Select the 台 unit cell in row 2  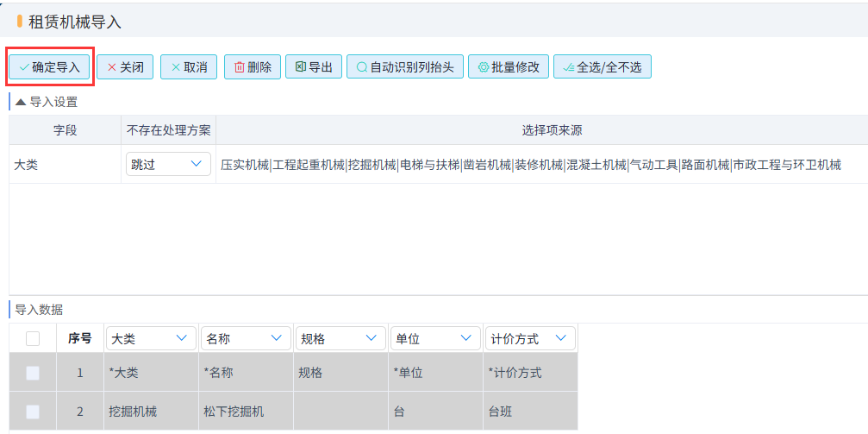point(435,412)
